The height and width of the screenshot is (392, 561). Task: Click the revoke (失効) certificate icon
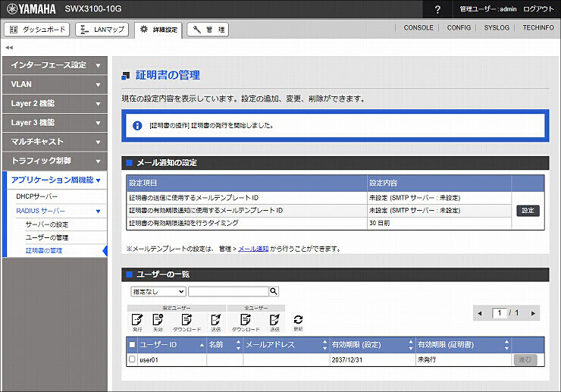(158, 322)
